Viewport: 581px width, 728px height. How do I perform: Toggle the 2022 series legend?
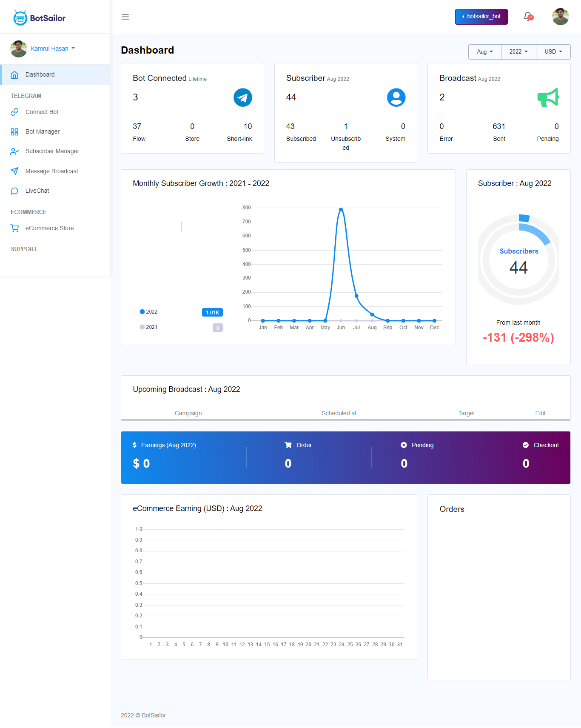[x=148, y=312]
